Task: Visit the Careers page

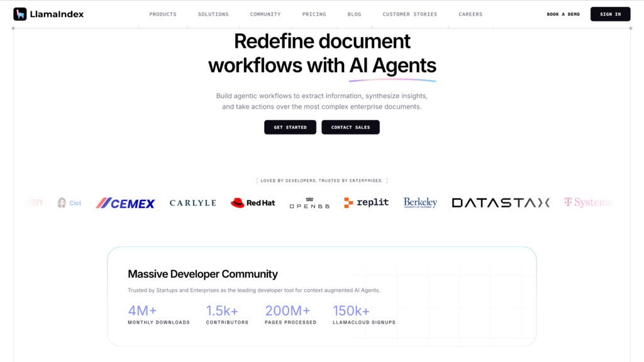Action: 470,14
